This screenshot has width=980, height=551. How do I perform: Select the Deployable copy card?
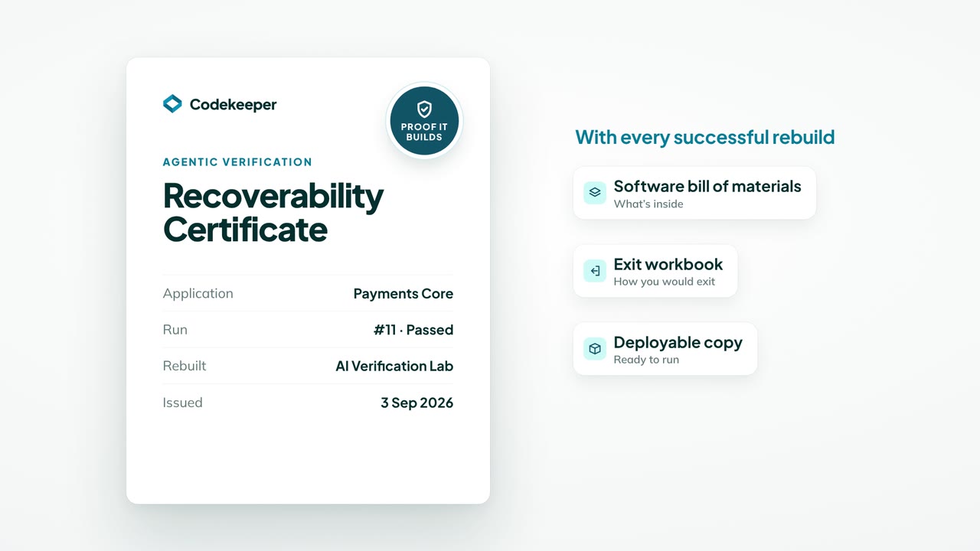(665, 349)
